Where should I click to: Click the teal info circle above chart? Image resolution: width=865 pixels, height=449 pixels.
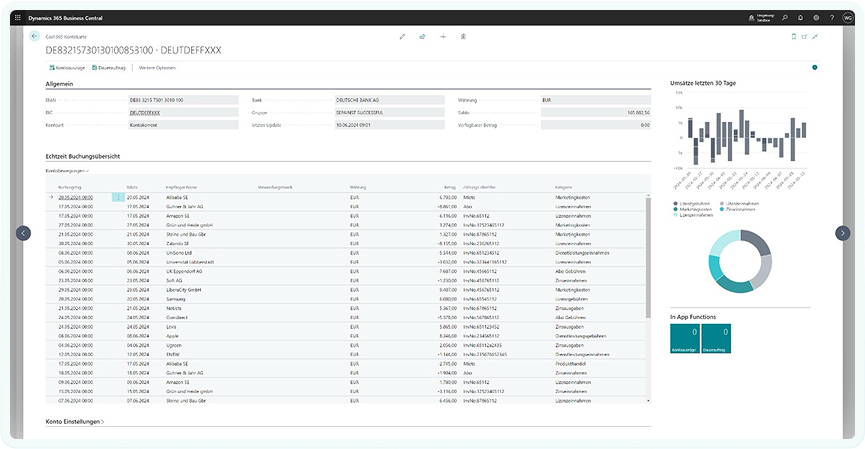click(x=815, y=67)
